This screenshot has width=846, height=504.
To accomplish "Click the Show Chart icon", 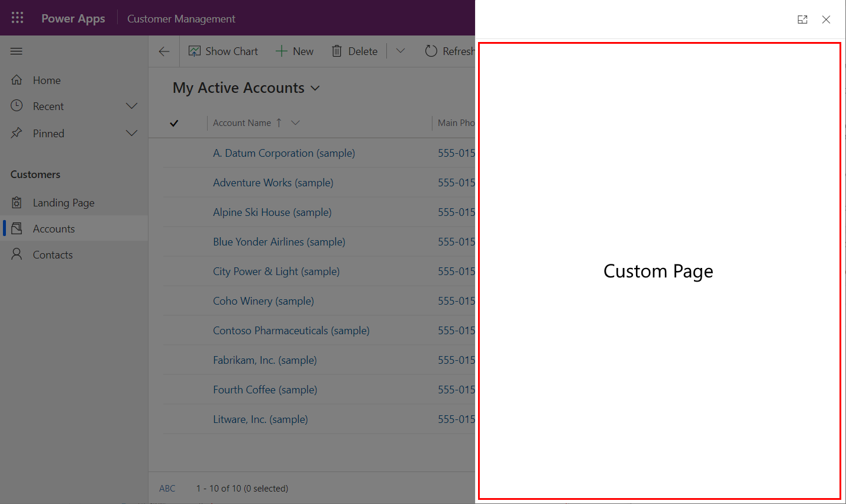I will pyautogui.click(x=195, y=51).
